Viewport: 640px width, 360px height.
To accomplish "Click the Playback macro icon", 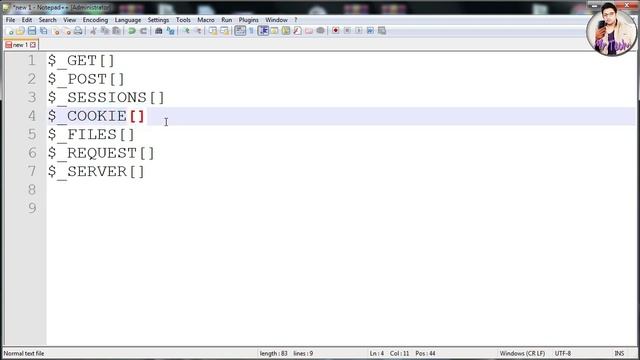I will coord(358,31).
